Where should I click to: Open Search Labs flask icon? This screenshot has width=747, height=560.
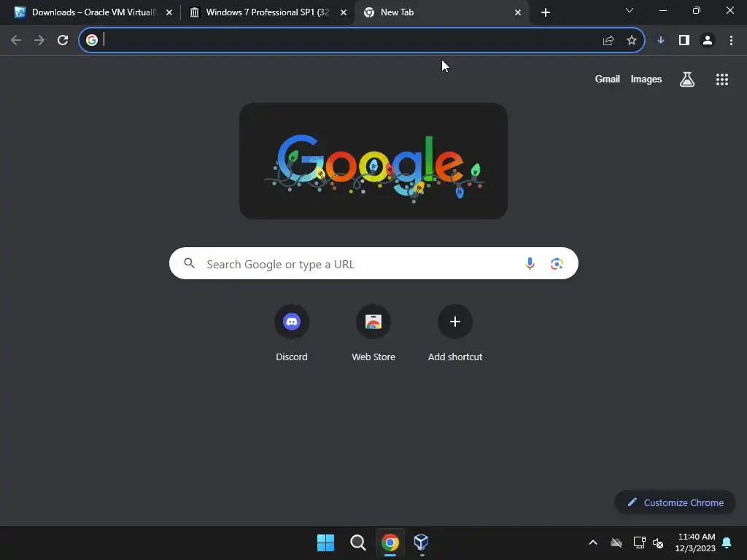pyautogui.click(x=687, y=79)
